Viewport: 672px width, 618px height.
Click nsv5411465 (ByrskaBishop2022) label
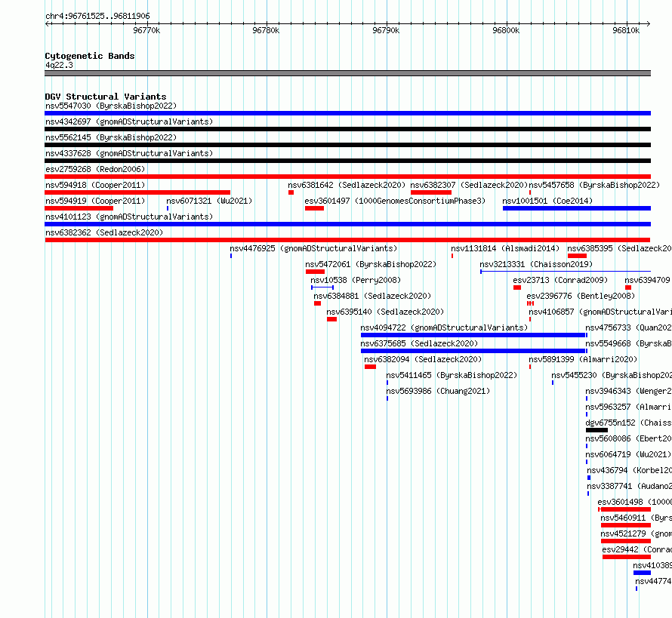coord(452,375)
